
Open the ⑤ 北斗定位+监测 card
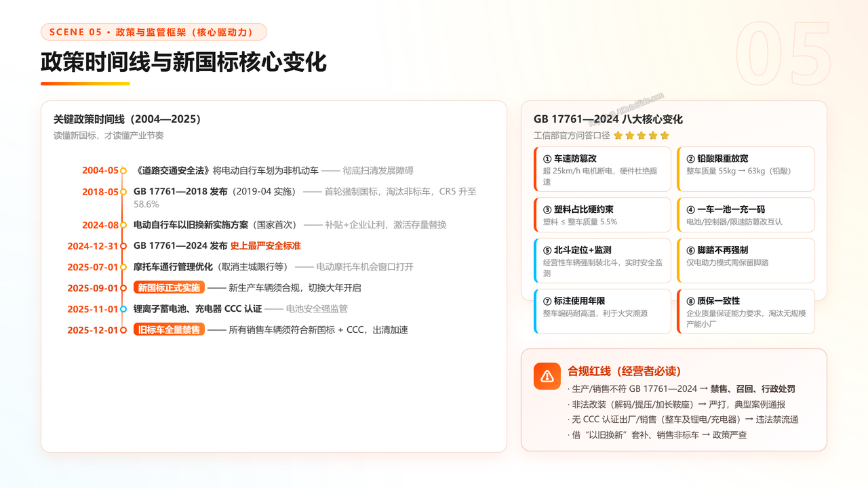pyautogui.click(x=602, y=261)
